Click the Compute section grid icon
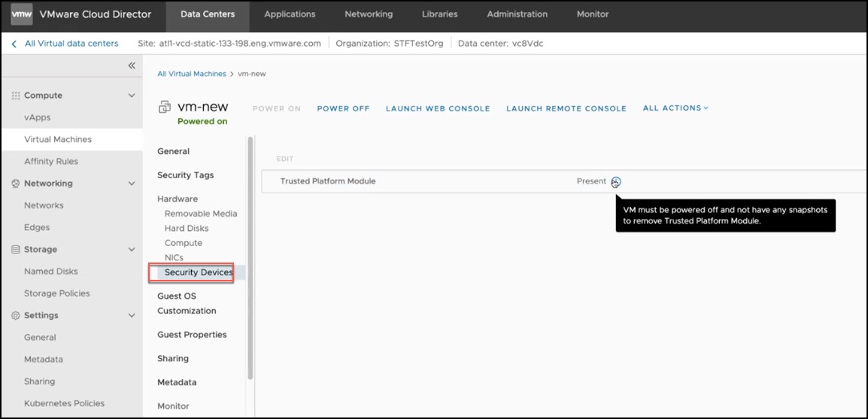 (x=16, y=96)
